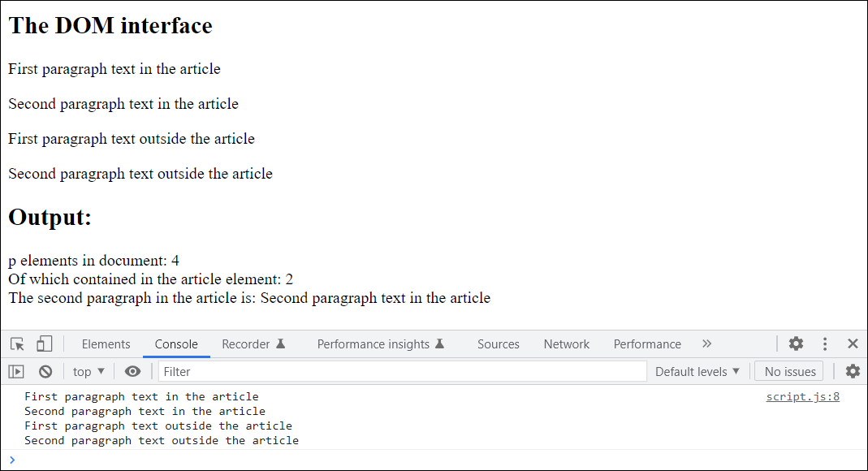Screen dimensions: 868x471
Task: Open console settings with the lower gear icon
Action: tap(852, 370)
